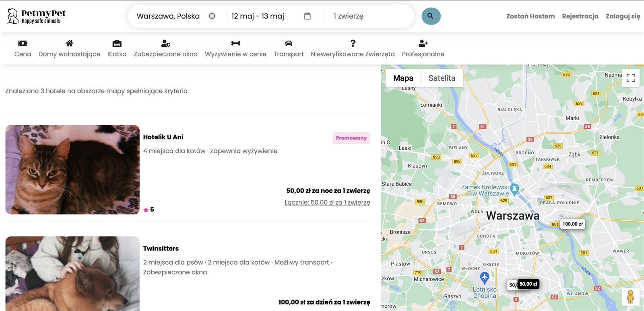
Task: Open the 1 zwierzę guest selector
Action: pos(349,16)
